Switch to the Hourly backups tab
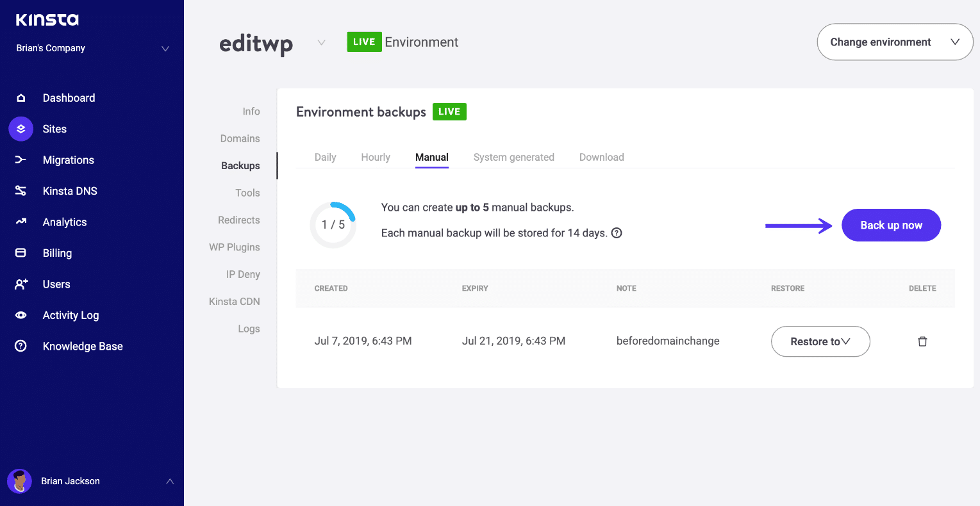This screenshot has width=980, height=506. (x=375, y=157)
